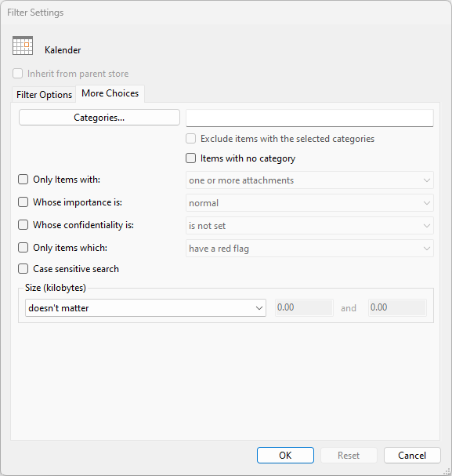The image size is (452, 476).
Task: Open the confidentiality 'is not set' dropdown
Action: (x=309, y=226)
